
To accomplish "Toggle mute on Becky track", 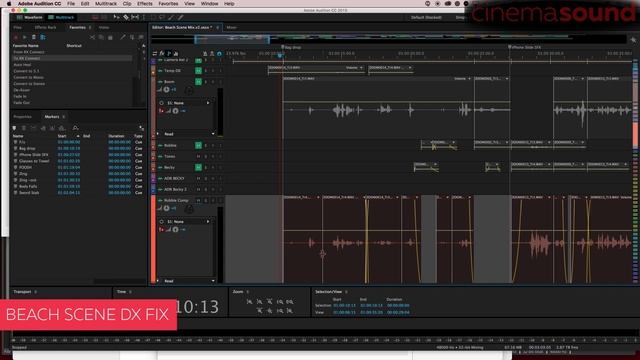I will [x=198, y=167].
